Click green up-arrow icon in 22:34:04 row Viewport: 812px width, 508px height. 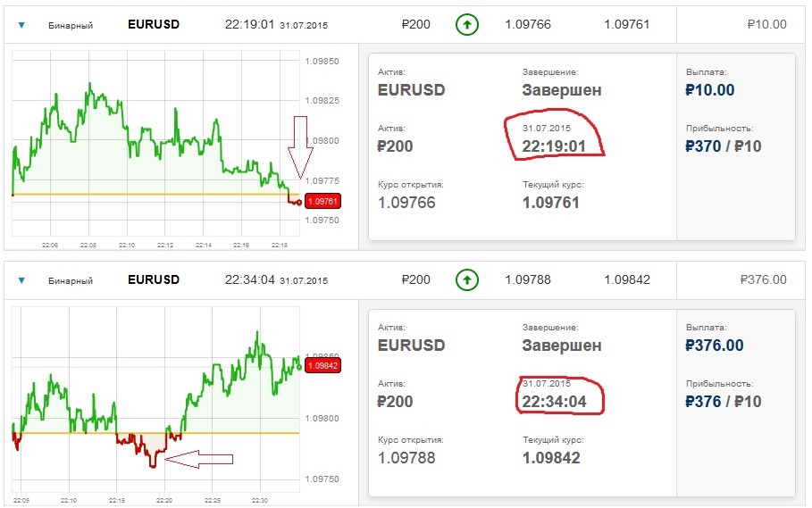tap(465, 280)
